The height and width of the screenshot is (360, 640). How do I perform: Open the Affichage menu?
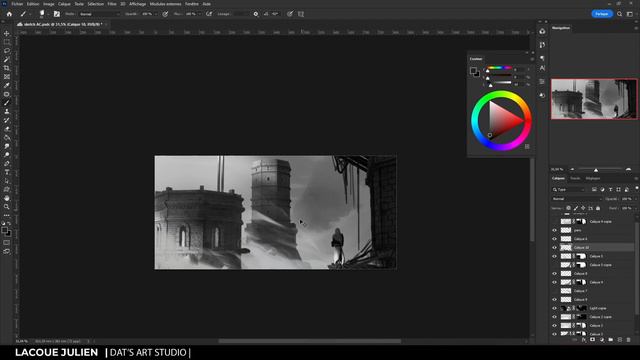(x=138, y=4)
